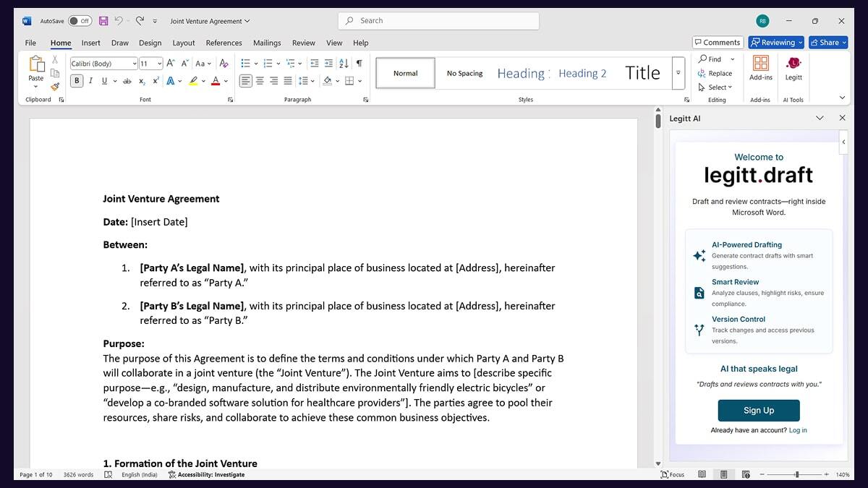Click the Sign Up button
The image size is (868, 488).
759,410
